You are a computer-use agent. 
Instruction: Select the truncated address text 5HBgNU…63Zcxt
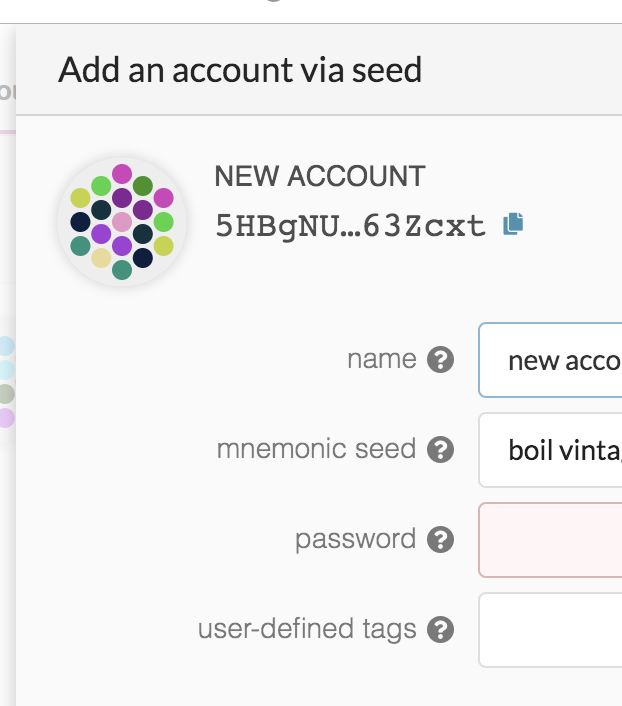pyautogui.click(x=350, y=226)
